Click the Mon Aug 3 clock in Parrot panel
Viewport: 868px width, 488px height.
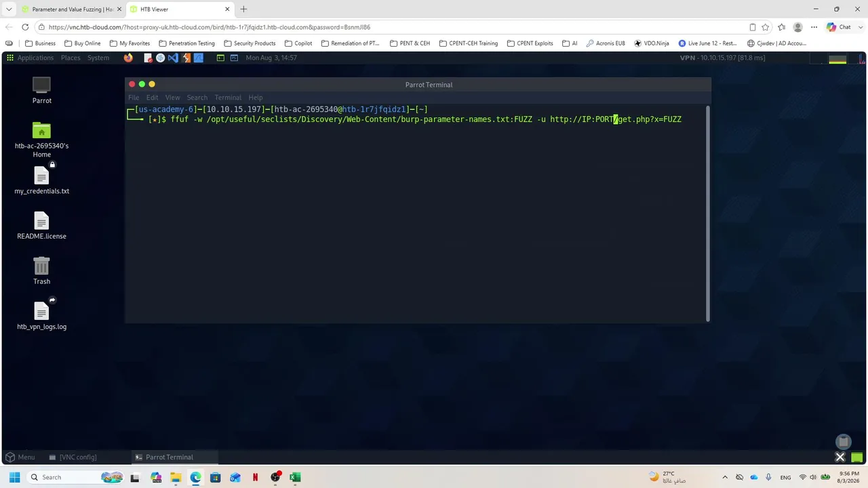(x=271, y=58)
